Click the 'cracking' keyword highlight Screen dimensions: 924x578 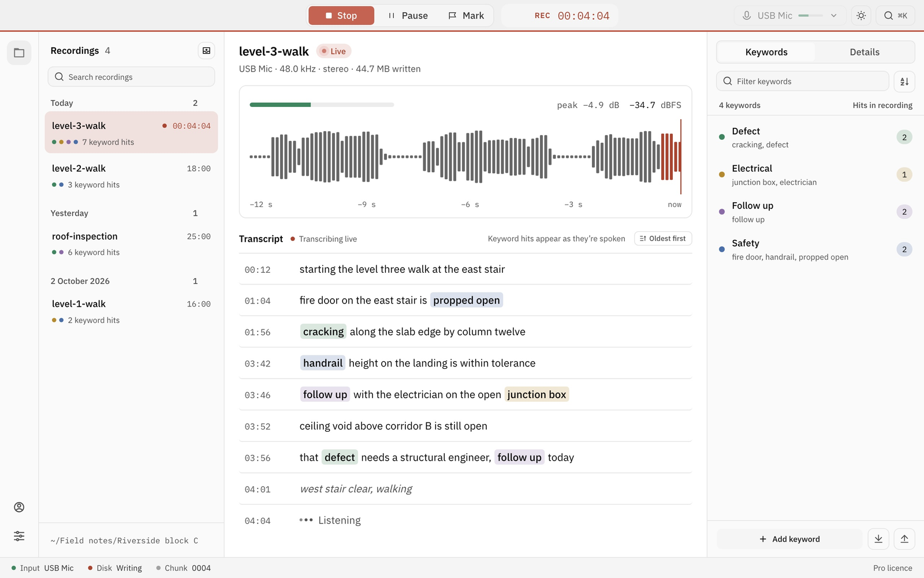323,331
